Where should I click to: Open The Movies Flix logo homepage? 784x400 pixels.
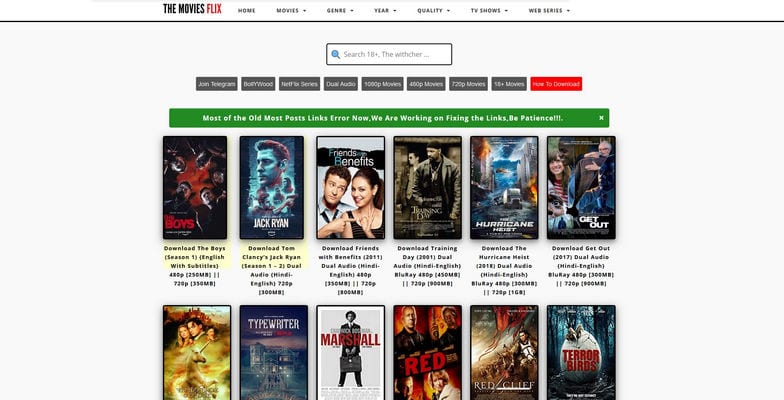point(192,8)
